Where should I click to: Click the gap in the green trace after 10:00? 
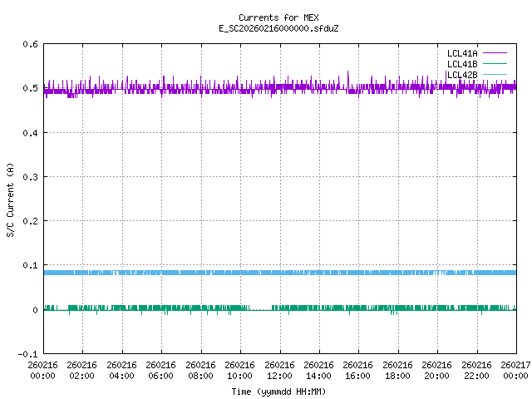pos(259,309)
